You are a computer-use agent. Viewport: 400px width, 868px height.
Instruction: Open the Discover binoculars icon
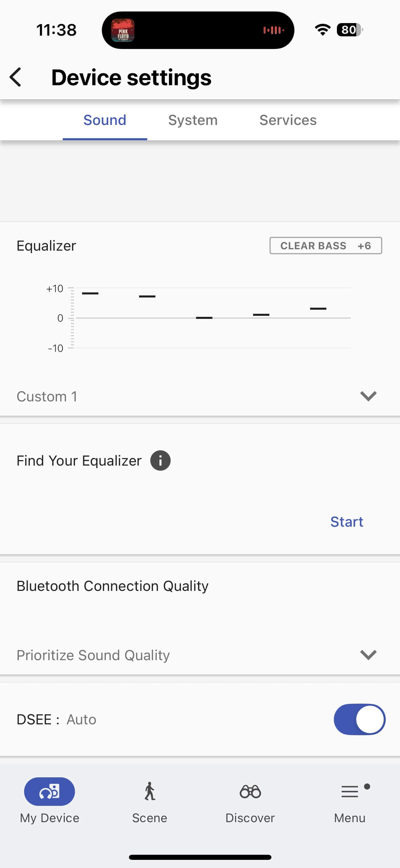(250, 791)
